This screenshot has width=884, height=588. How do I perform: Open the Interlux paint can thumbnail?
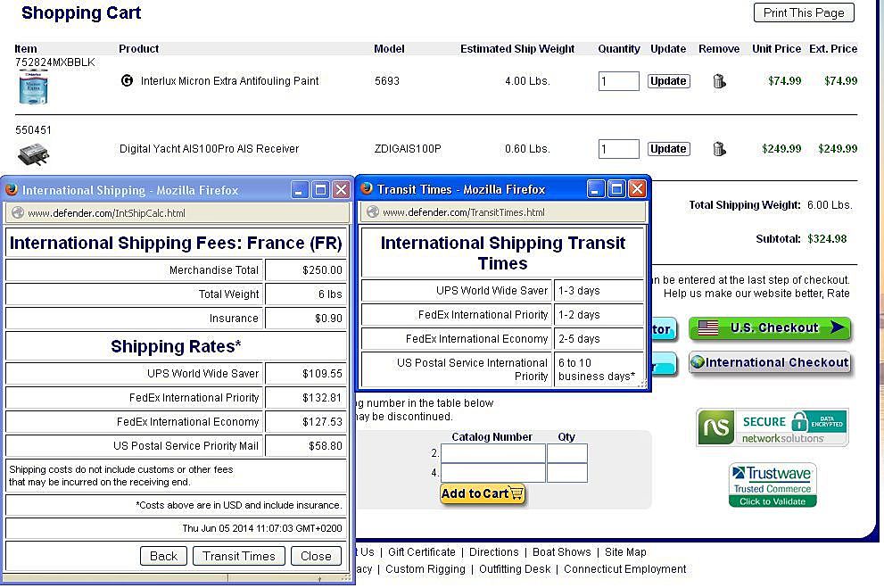tap(33, 87)
